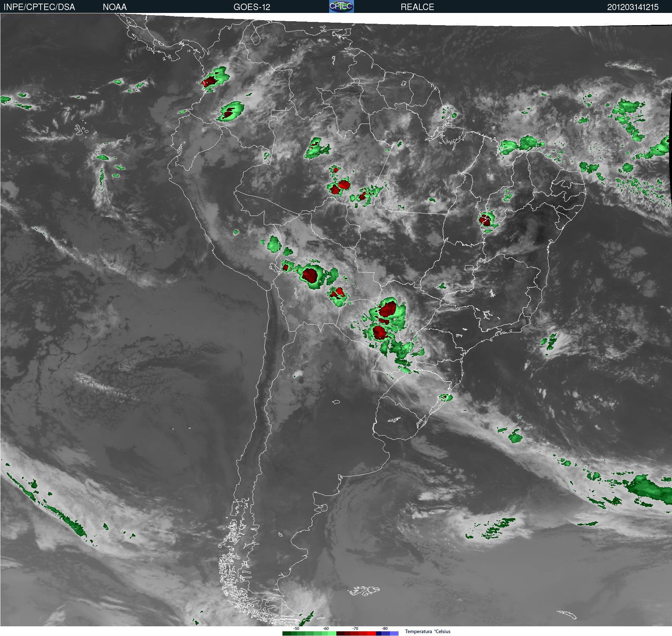Screen dimensions: 672x636
Task: Click the CPTEC logo in the header
Action: point(341,6)
